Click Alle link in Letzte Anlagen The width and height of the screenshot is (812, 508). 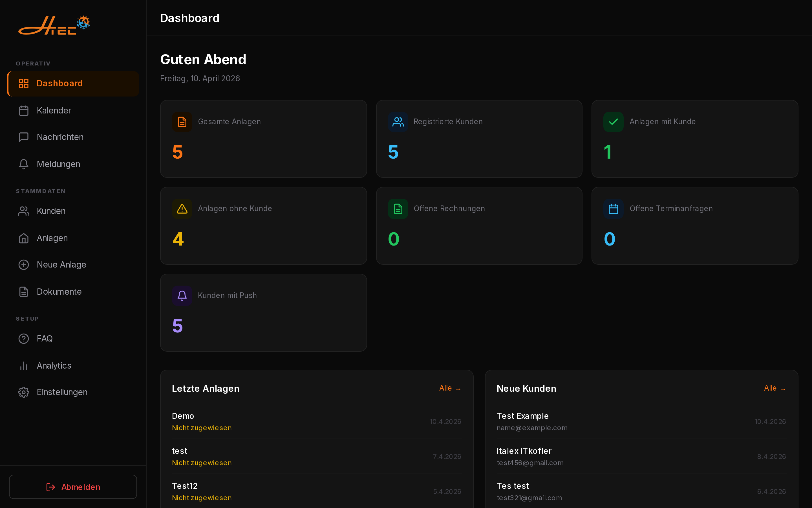tap(450, 388)
